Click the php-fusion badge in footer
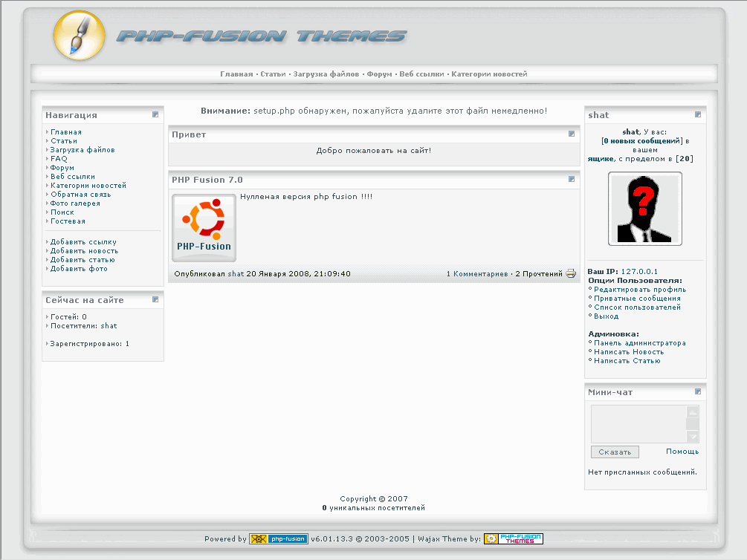747x560 pixels. [278, 539]
